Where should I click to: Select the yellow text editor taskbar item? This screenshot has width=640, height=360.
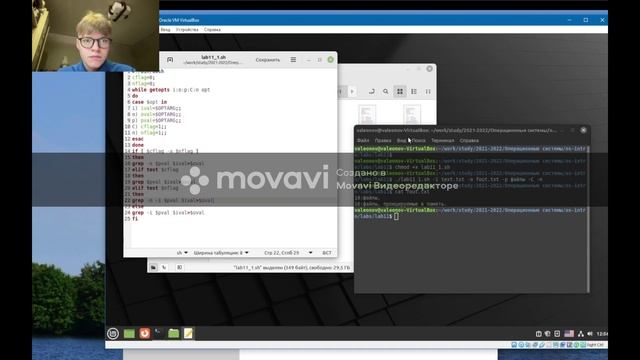pos(188,333)
